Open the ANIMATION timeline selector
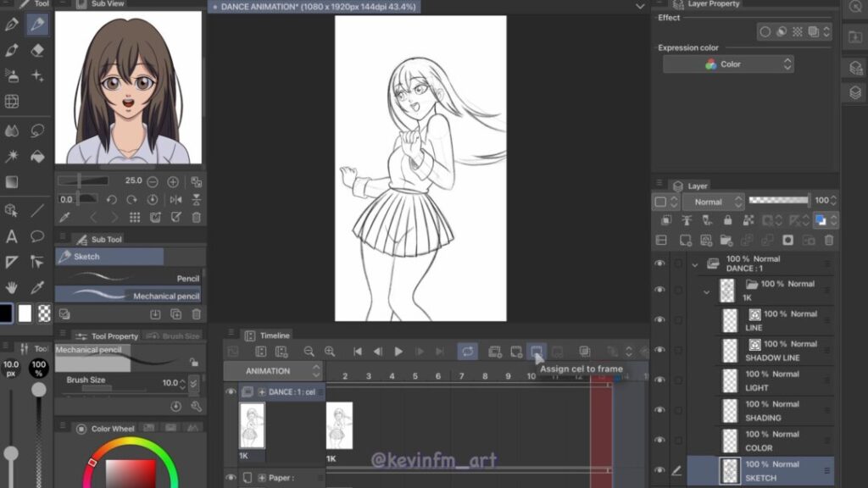 (274, 371)
